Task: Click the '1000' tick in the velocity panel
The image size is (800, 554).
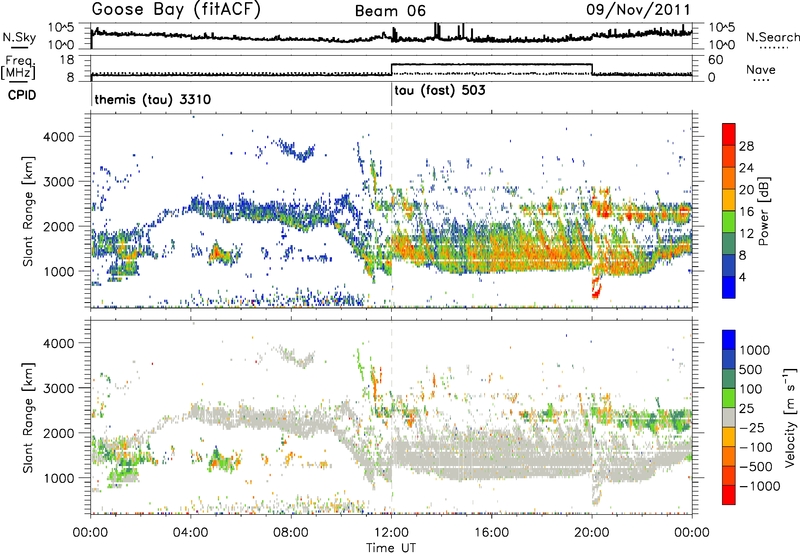Action: pyautogui.click(x=59, y=478)
